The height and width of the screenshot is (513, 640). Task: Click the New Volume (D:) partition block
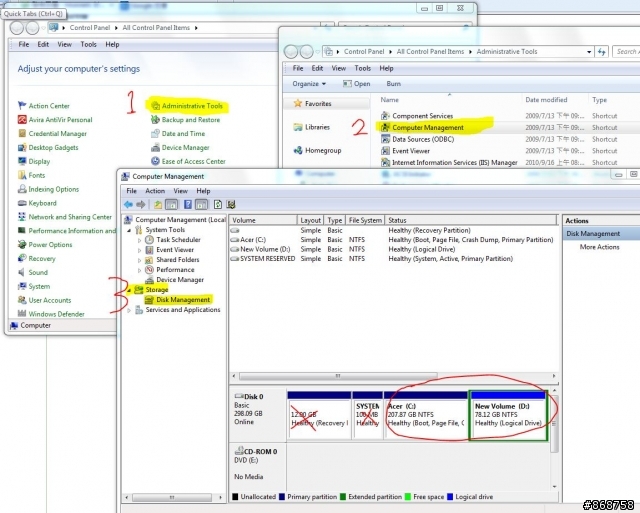click(x=508, y=416)
